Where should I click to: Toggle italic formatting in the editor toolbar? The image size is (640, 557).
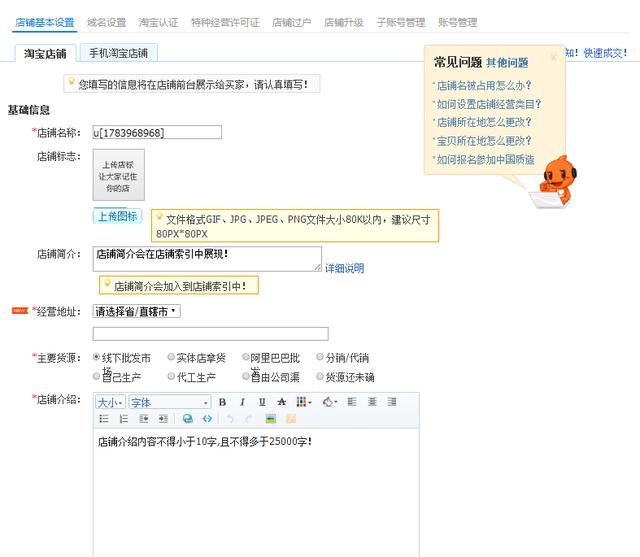click(242, 402)
